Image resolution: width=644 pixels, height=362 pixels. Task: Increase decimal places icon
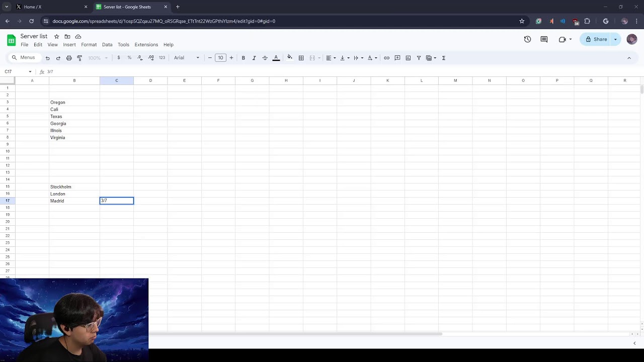(x=151, y=58)
